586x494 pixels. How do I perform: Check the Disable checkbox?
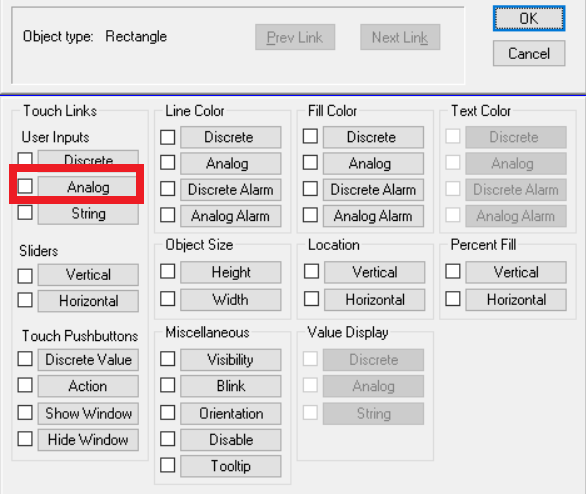[167, 439]
